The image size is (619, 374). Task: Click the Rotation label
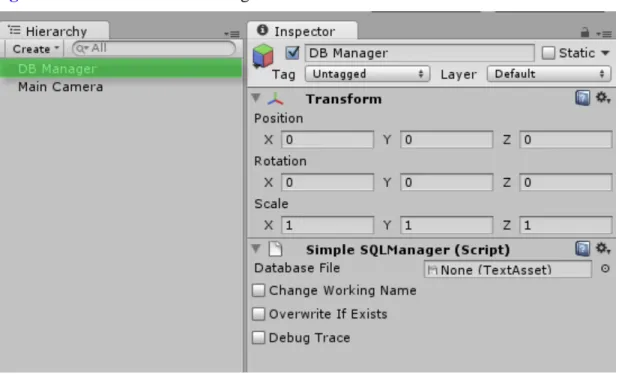[280, 161]
